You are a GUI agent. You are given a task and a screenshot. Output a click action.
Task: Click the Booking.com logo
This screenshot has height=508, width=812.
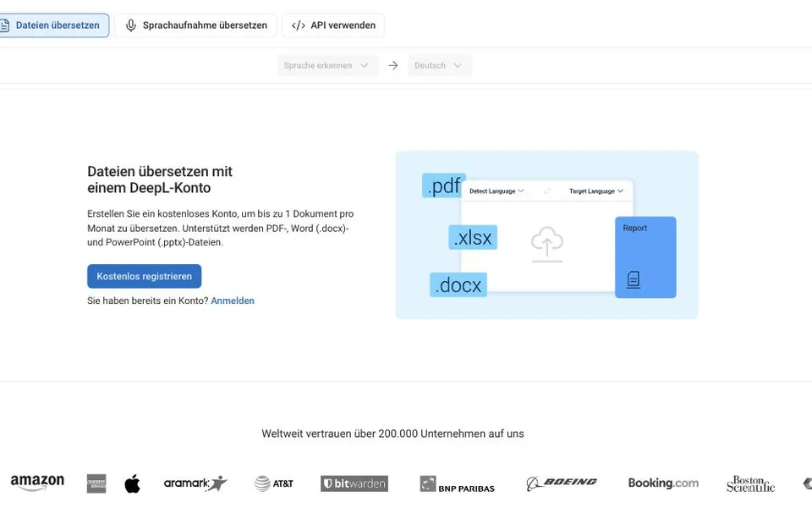663,483
